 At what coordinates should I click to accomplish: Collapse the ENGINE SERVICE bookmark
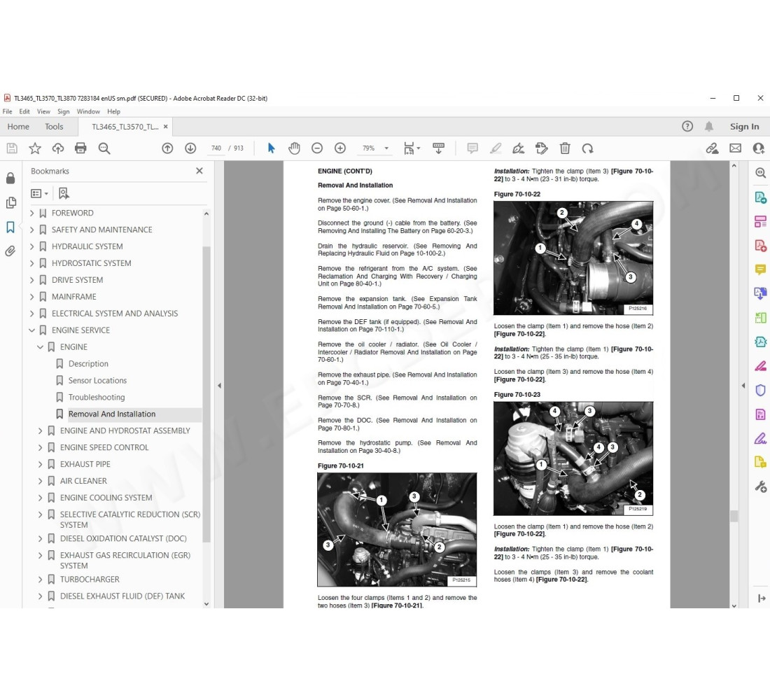[32, 330]
